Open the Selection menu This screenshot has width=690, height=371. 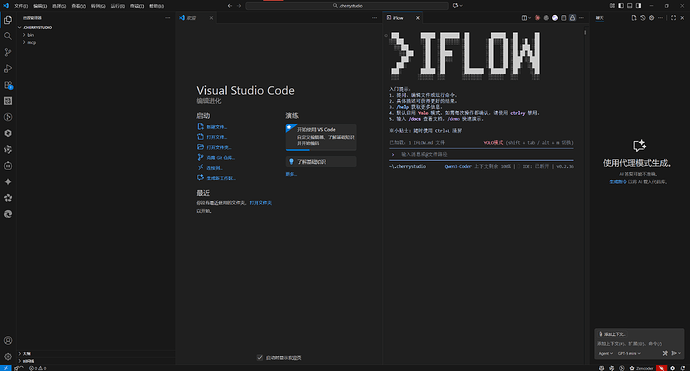pyautogui.click(x=59, y=6)
